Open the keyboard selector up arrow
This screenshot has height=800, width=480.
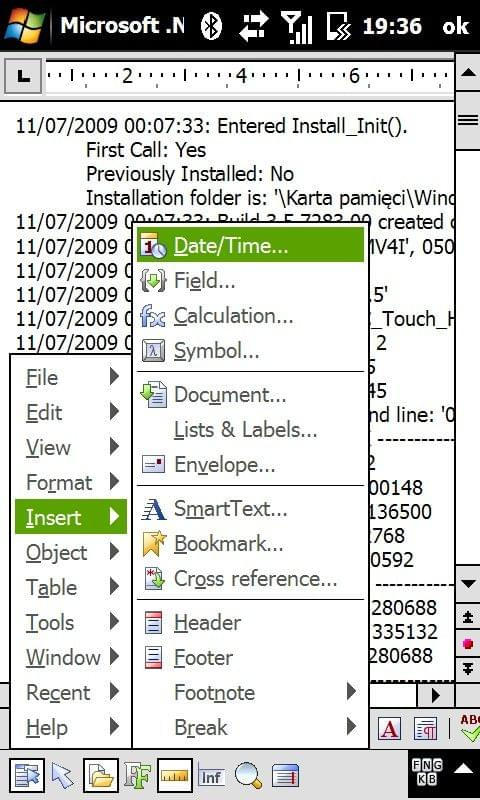coord(464,768)
